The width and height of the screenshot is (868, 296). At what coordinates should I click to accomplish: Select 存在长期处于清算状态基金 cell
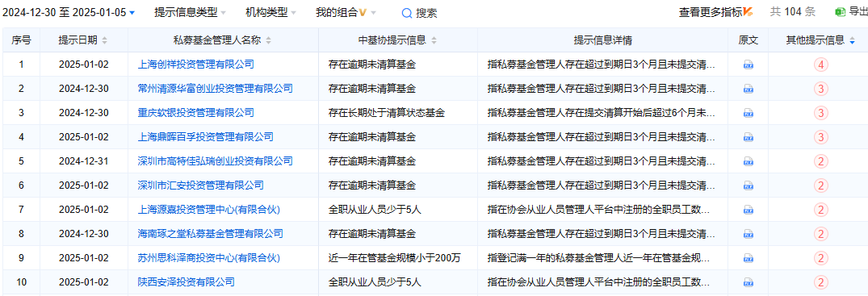[387, 114]
